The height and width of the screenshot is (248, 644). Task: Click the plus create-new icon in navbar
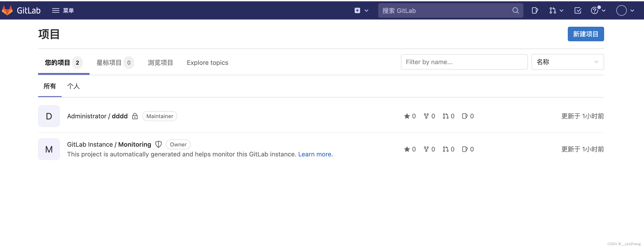(357, 10)
